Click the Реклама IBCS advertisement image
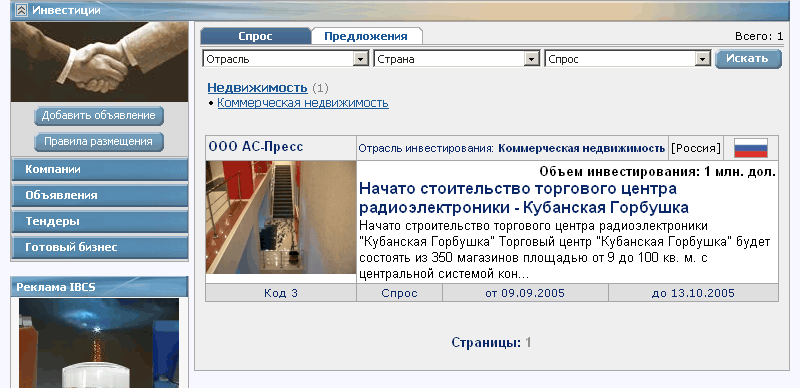The height and width of the screenshot is (388, 800). (99, 343)
